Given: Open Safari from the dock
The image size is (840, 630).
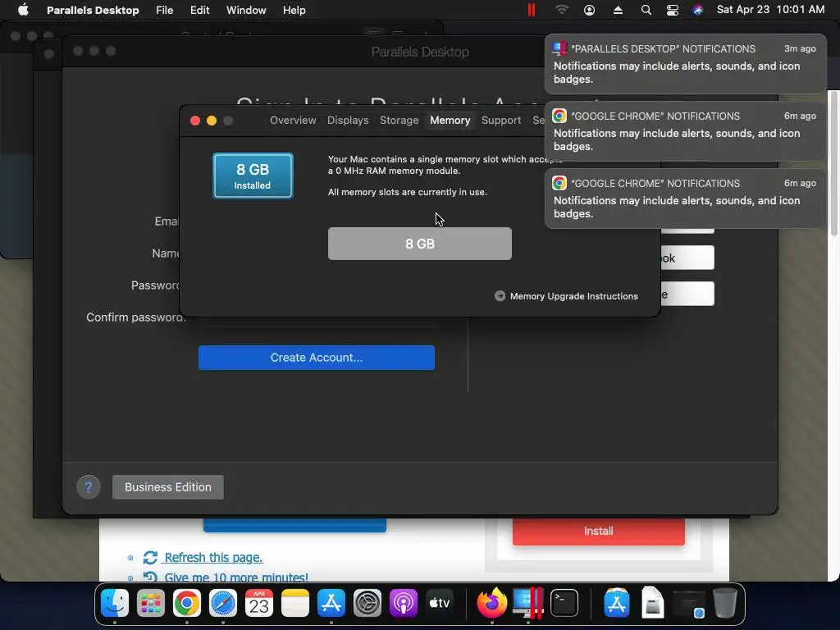Looking at the screenshot, I should (223, 603).
